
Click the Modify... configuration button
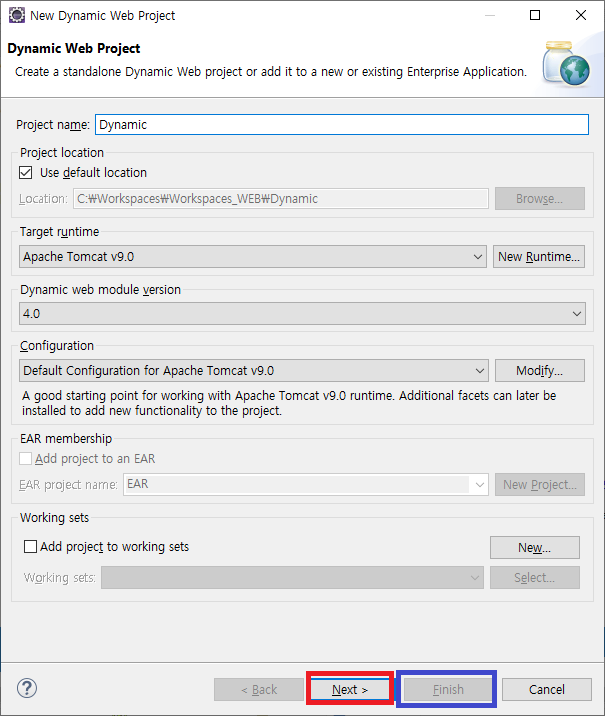coord(540,370)
